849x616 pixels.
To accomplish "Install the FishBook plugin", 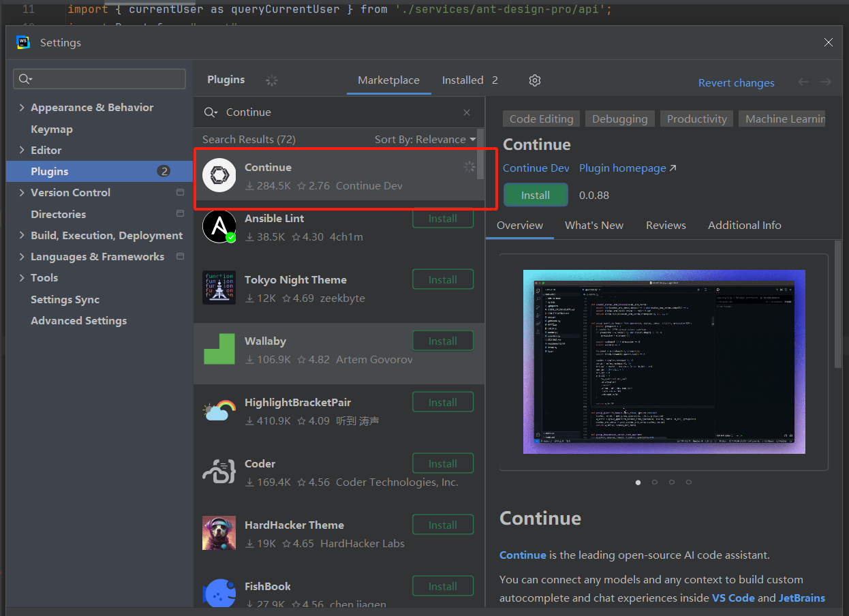I will (443, 587).
